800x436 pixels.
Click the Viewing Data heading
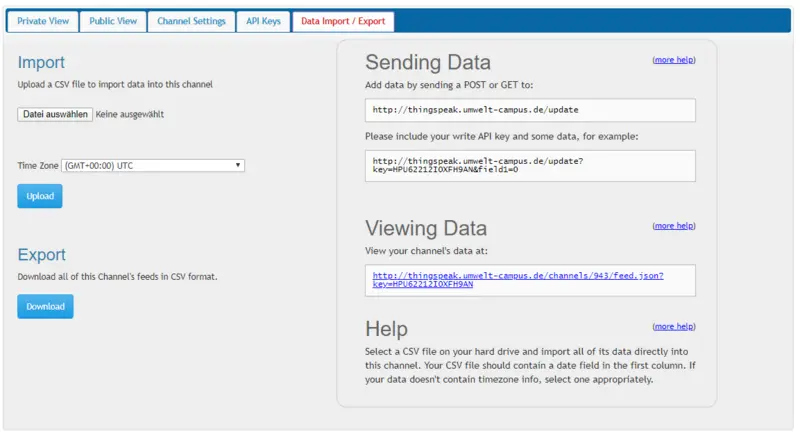[426, 228]
